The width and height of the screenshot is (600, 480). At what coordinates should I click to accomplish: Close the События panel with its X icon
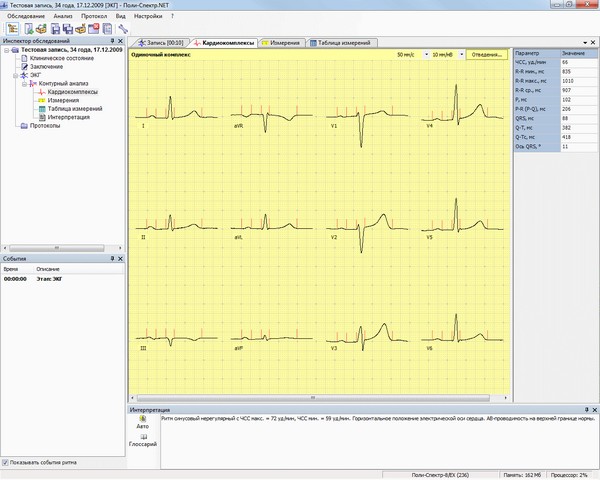(122, 259)
